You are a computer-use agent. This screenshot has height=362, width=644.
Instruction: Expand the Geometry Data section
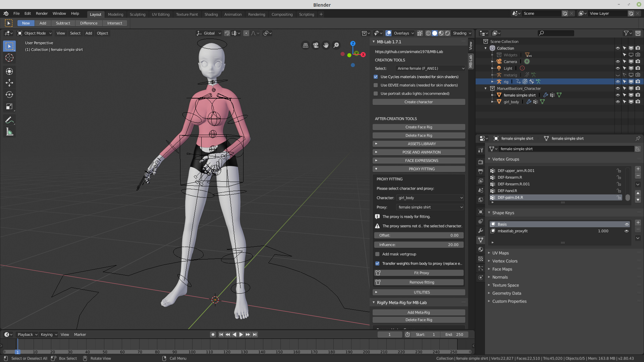506,293
